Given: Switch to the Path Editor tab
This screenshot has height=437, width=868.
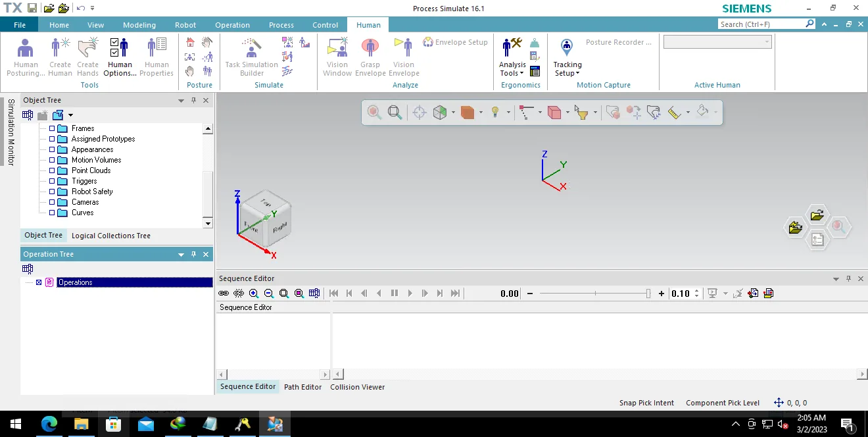Looking at the screenshot, I should point(302,387).
